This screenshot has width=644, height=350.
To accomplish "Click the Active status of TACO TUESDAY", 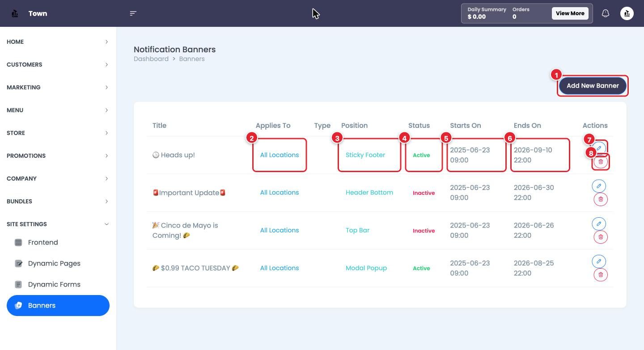I will point(421,268).
